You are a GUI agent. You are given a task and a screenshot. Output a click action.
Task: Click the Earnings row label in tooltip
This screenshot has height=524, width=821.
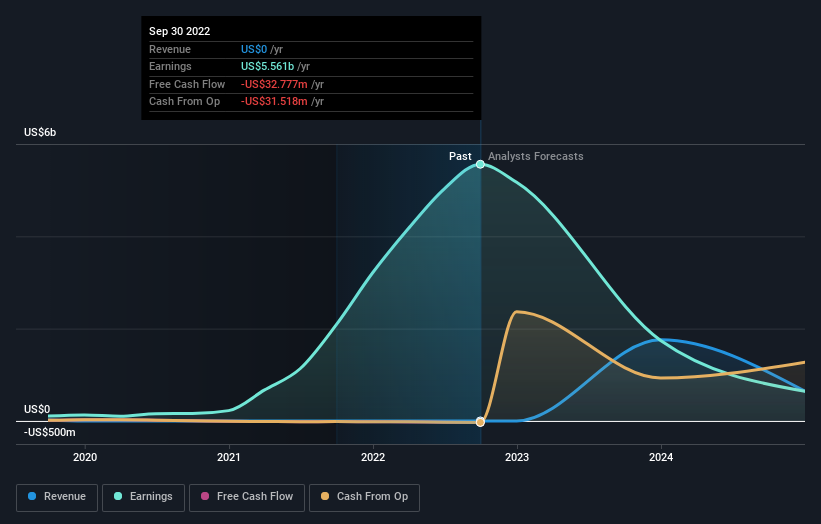pos(170,66)
